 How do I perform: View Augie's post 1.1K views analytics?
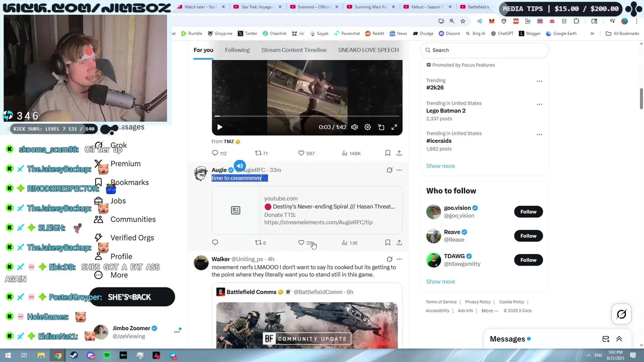[x=349, y=242]
